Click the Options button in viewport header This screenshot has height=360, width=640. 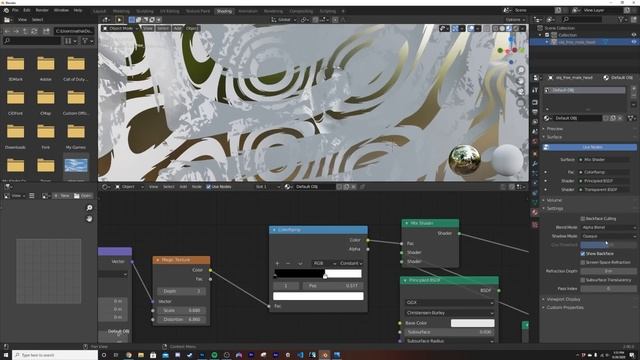(515, 20)
